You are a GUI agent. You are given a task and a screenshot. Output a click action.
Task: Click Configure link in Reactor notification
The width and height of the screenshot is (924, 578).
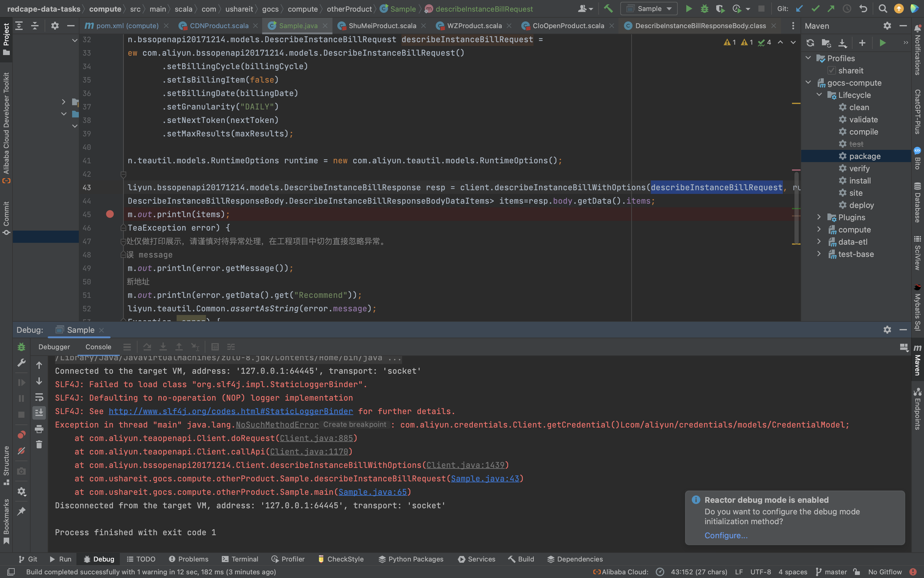(726, 535)
